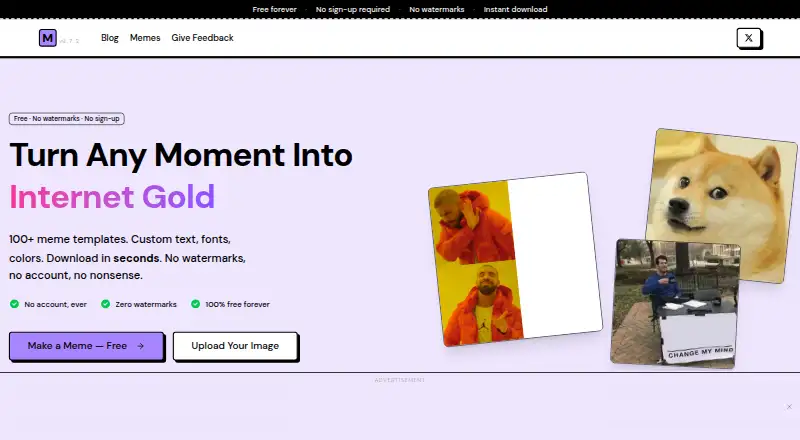Close the advertisement with the X icon

click(x=789, y=407)
